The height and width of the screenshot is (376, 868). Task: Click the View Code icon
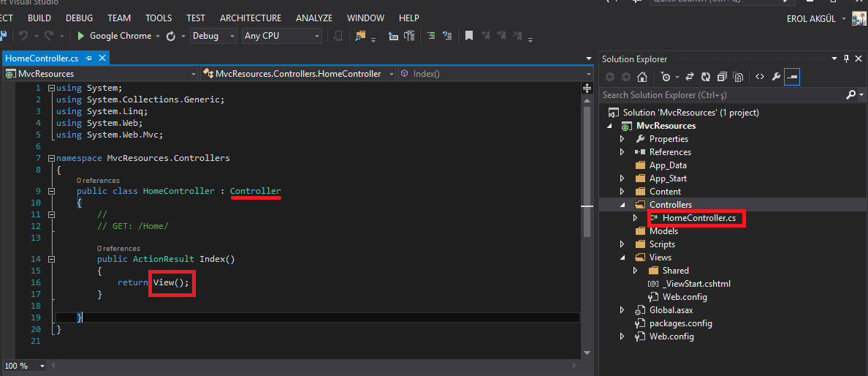click(759, 77)
